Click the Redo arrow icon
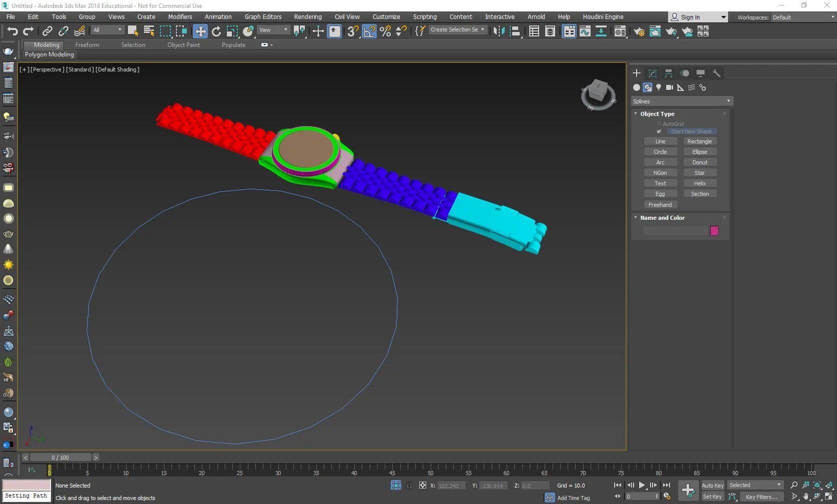Viewport: 837px width, 504px height. click(x=28, y=31)
